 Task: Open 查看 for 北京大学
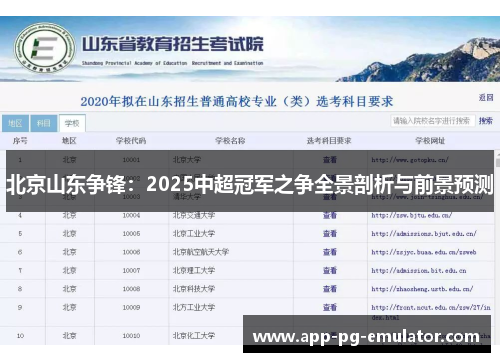click(x=330, y=160)
